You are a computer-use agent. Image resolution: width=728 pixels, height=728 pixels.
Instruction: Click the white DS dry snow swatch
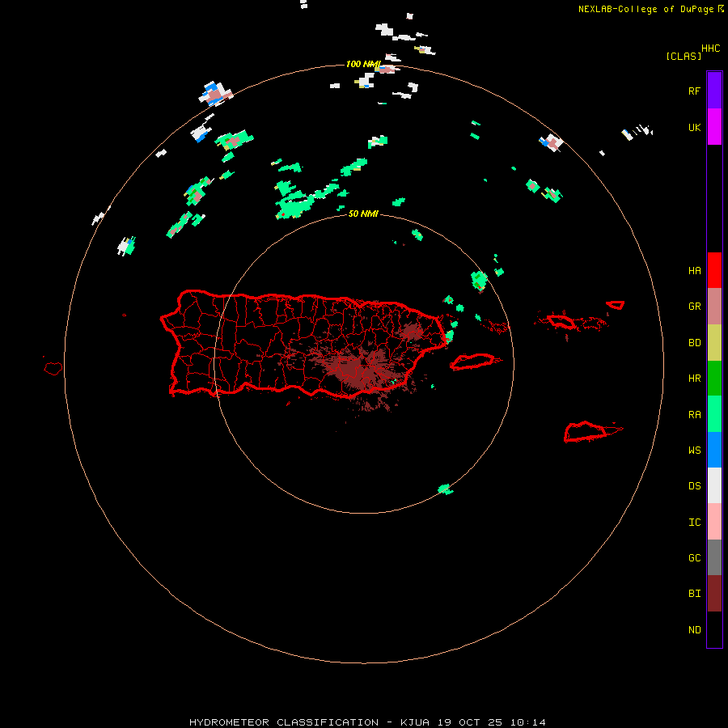point(714,485)
